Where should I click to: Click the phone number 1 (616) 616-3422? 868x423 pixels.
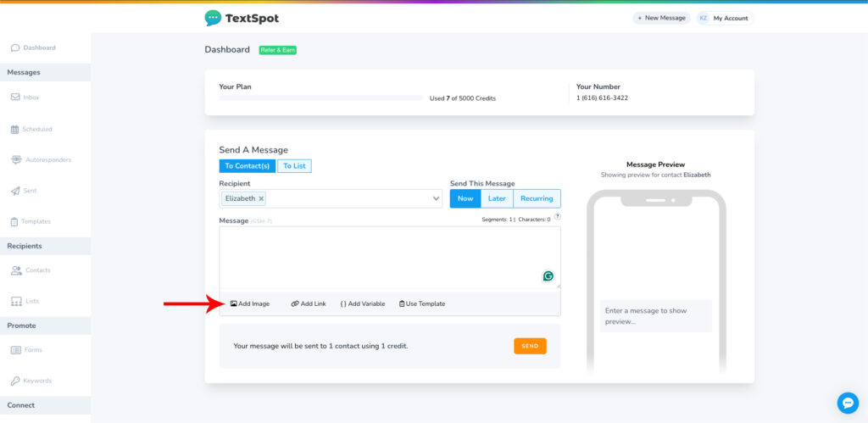click(603, 98)
